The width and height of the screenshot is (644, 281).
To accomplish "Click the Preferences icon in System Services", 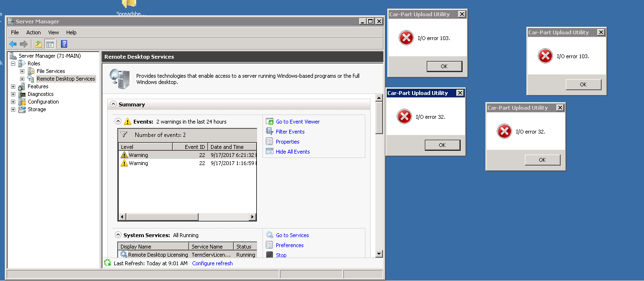I will click(270, 245).
